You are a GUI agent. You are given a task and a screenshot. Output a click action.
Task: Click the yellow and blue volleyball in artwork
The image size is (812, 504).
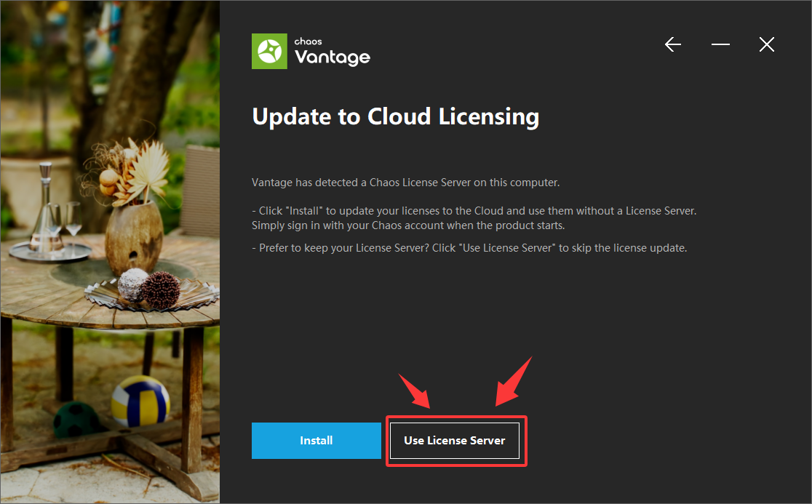tap(140, 401)
